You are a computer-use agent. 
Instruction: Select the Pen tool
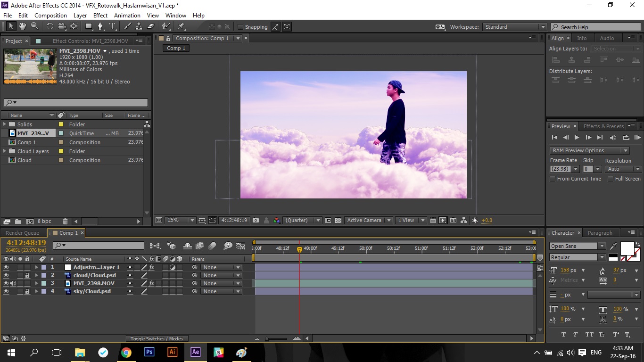(100, 27)
